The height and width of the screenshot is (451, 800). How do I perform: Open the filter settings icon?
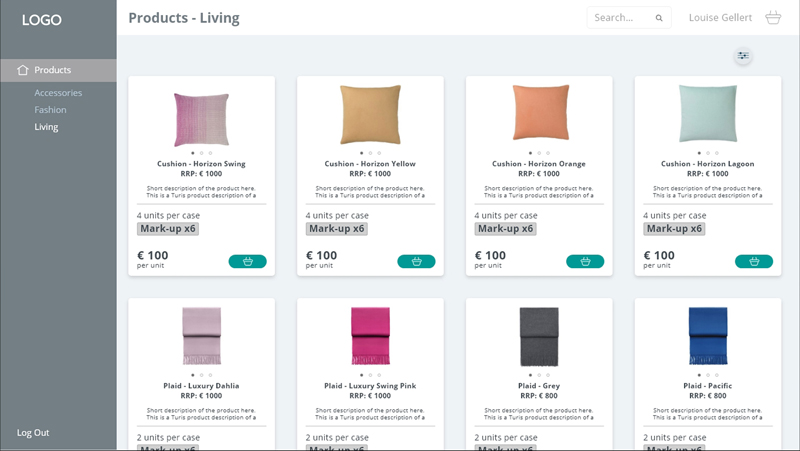pos(742,57)
